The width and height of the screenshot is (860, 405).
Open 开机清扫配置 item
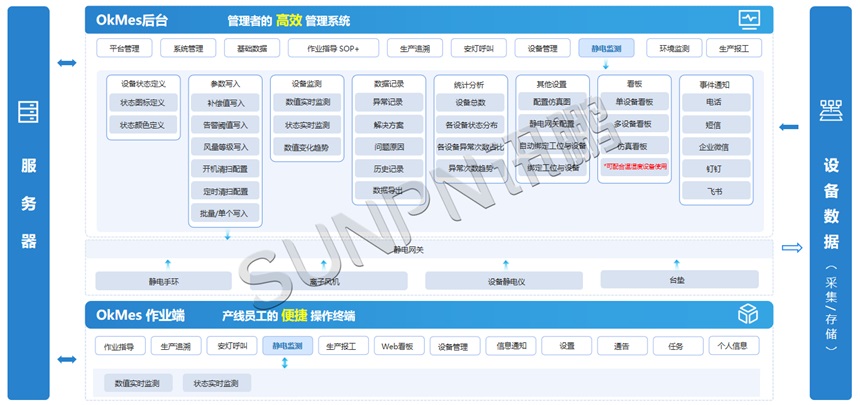tap(225, 169)
